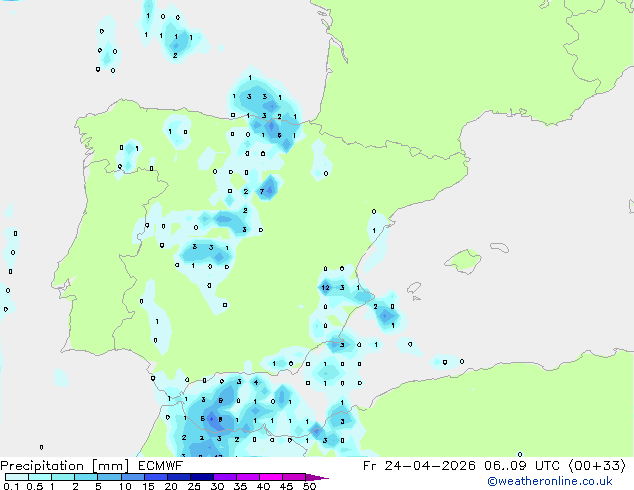Click the weatheronline.co.uk copyright link
The width and height of the screenshot is (634, 490).
pyautogui.click(x=550, y=481)
